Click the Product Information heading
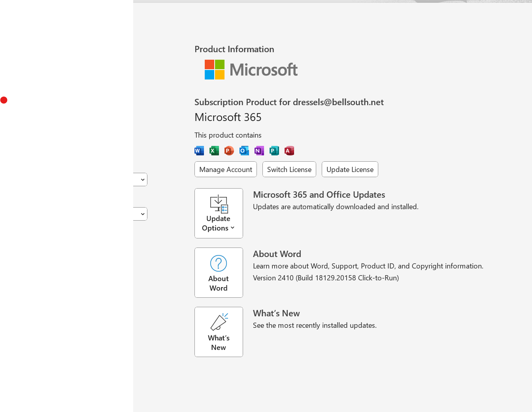The image size is (532, 412). pyautogui.click(x=234, y=49)
